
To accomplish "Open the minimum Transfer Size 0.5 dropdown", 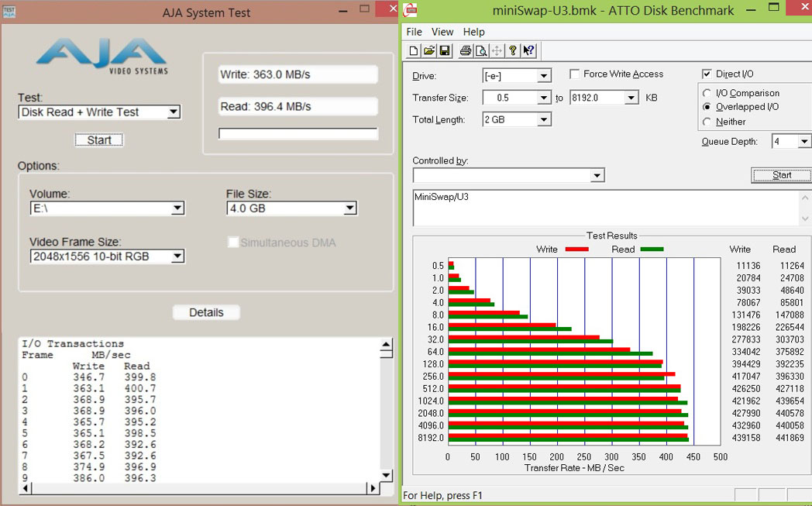I will coord(543,98).
